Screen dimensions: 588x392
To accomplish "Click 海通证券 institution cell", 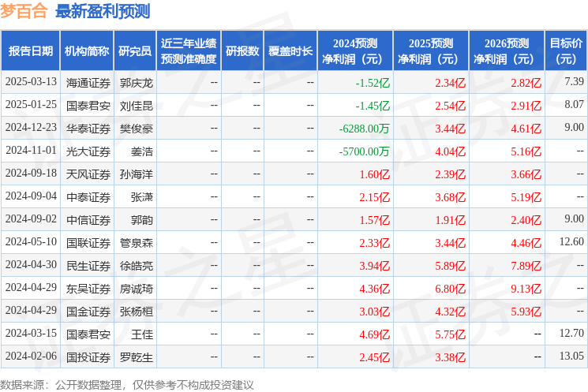I will [x=88, y=83].
